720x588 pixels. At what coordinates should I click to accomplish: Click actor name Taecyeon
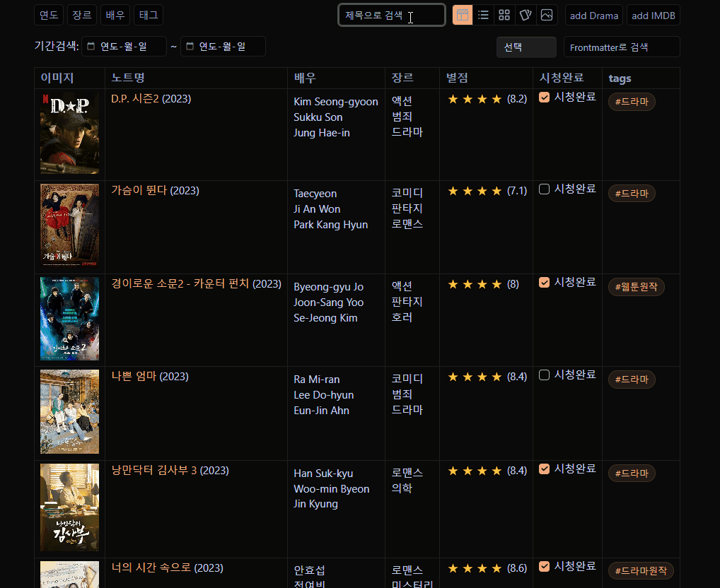pyautogui.click(x=315, y=194)
